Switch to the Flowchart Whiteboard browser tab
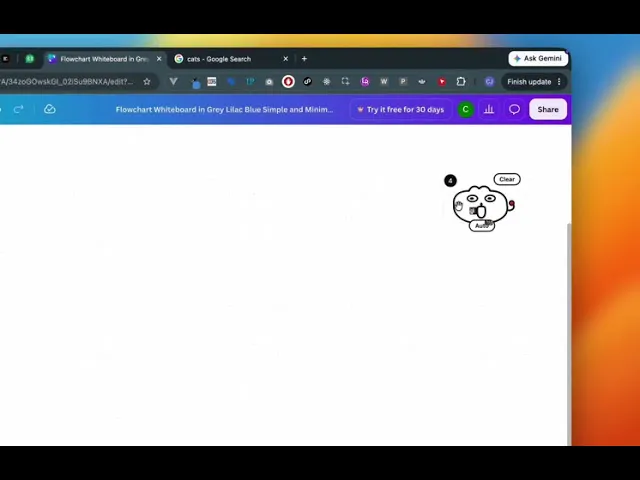640x480 pixels. click(x=104, y=59)
